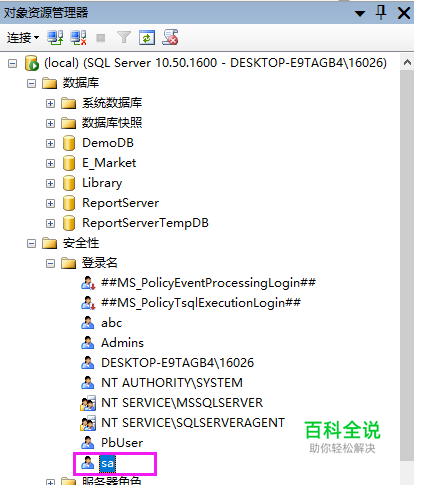
Task: Select the NT AUTHORITY\SYSTEM login
Action: (172, 383)
